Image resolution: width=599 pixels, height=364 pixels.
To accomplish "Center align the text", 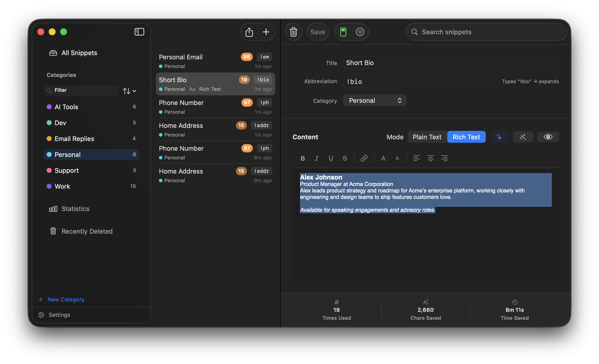I will pos(430,158).
